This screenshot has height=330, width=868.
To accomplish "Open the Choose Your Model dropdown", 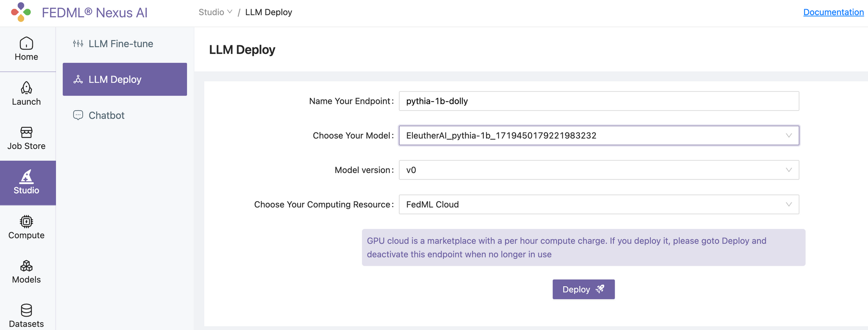I will [599, 135].
